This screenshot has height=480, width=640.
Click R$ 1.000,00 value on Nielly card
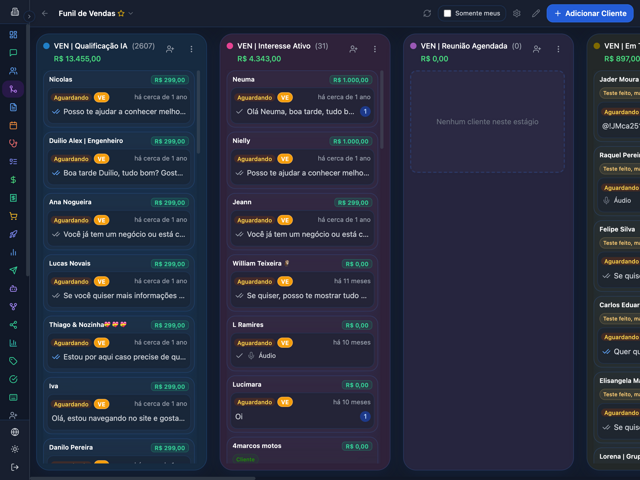click(x=351, y=141)
